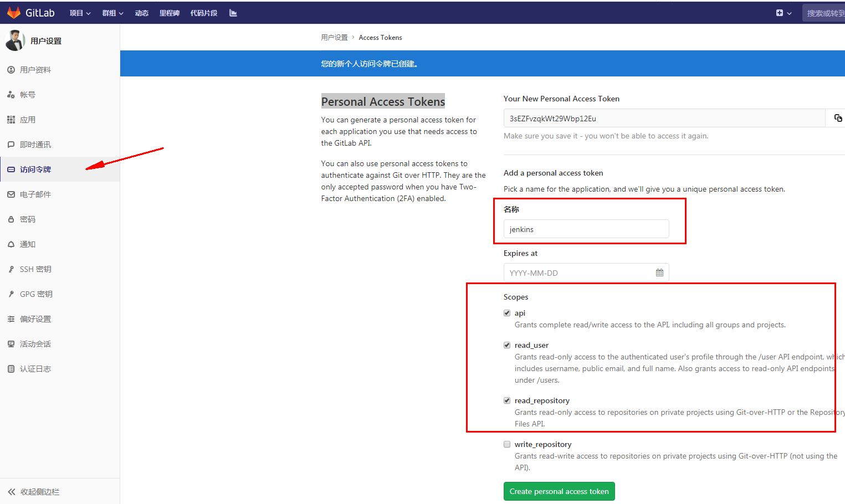
Task: Click the Personal Access Tokens heading
Action: click(x=383, y=101)
